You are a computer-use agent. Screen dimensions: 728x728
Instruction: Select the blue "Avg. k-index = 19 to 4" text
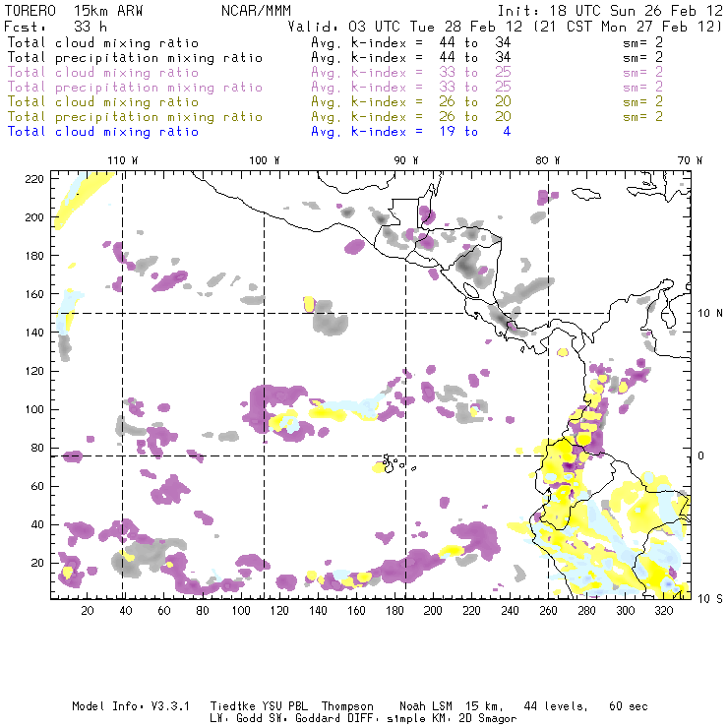(411, 132)
